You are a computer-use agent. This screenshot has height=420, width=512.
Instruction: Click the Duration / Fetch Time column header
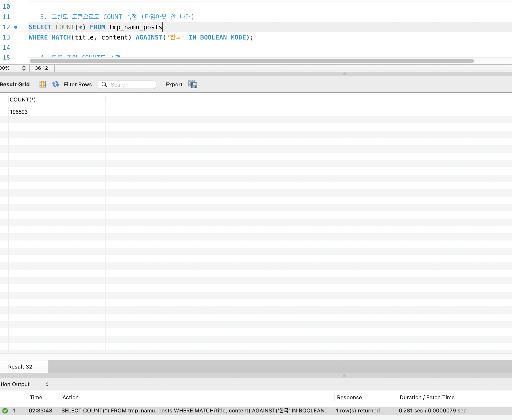[427, 398]
